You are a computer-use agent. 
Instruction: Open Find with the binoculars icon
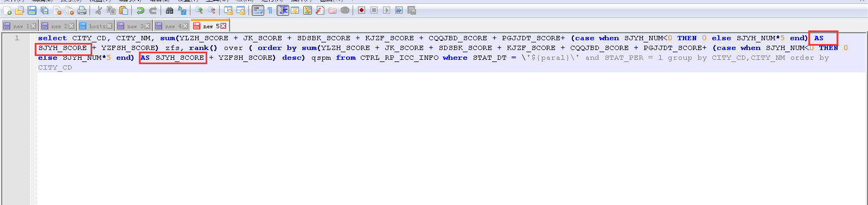[x=170, y=10]
